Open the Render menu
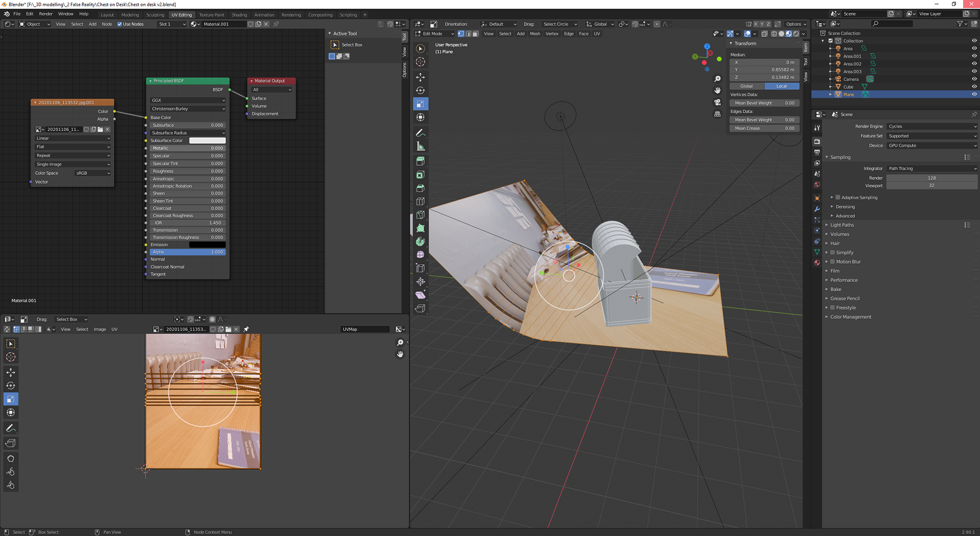Screen dimensions: 980x536 tap(45, 14)
